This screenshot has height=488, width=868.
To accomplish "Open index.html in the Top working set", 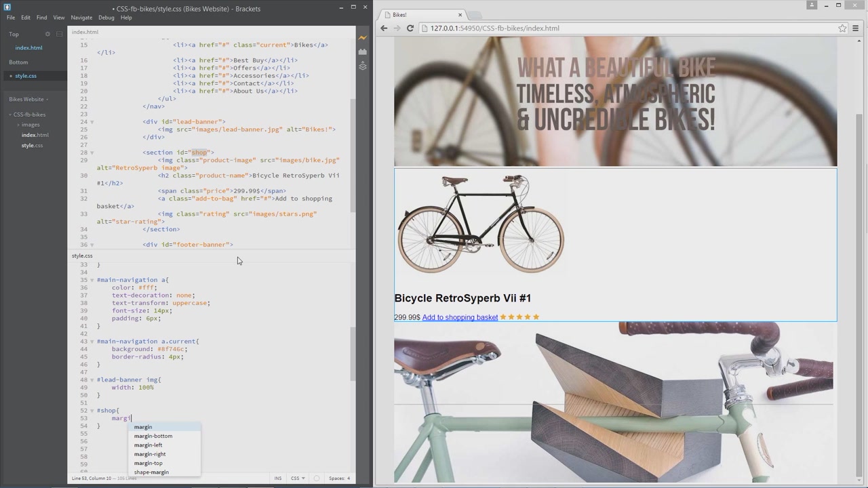I will (28, 48).
